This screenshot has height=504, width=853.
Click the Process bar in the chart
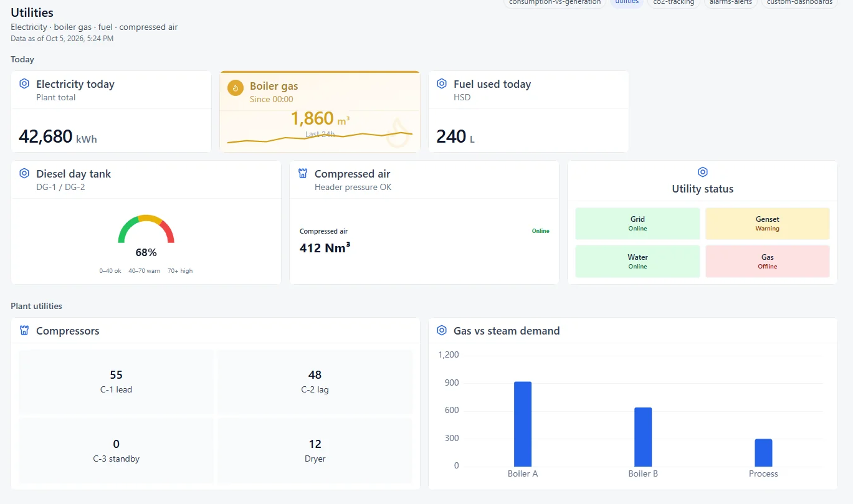point(763,453)
